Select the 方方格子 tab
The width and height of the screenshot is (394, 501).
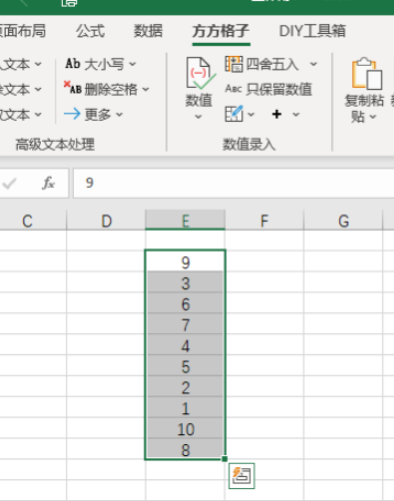pos(221,31)
